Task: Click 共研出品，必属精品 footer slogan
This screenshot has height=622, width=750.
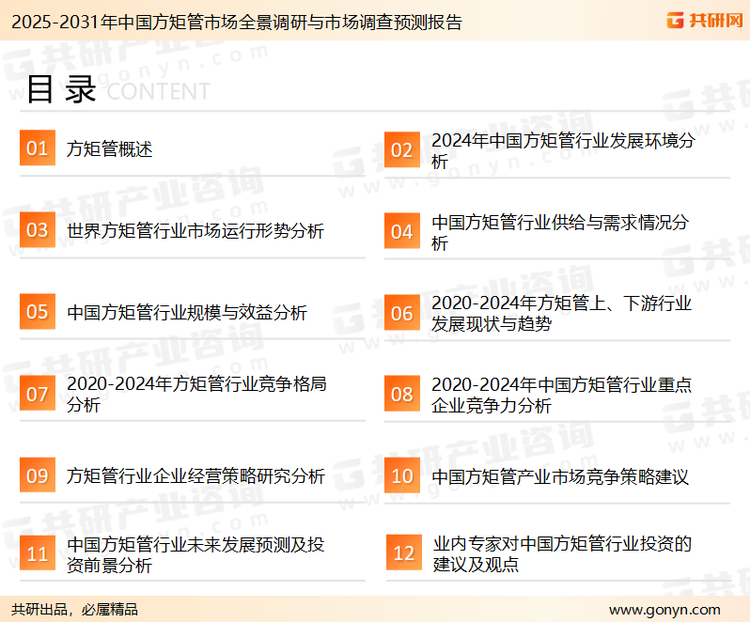Action: pos(75,609)
